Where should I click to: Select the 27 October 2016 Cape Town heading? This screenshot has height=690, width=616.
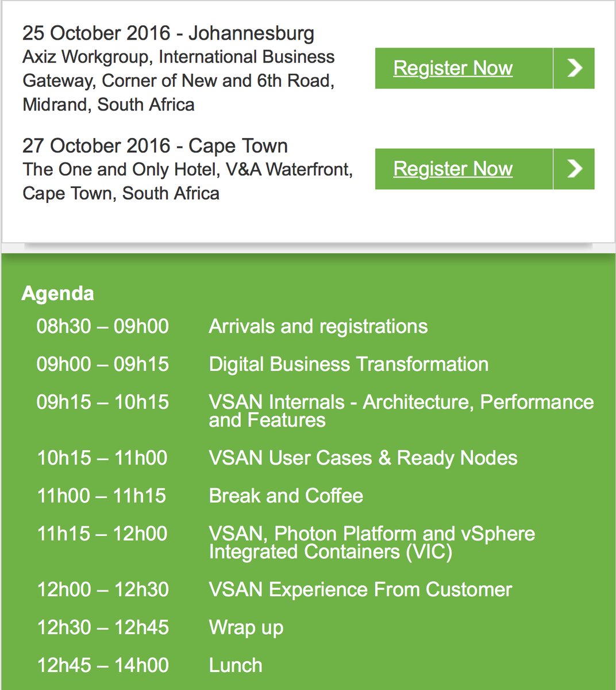coord(155,146)
